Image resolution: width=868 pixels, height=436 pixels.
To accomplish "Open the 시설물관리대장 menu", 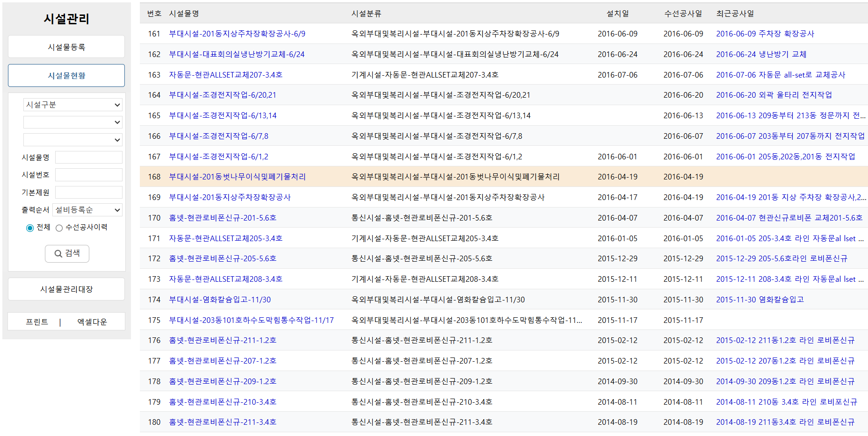I will pos(66,289).
